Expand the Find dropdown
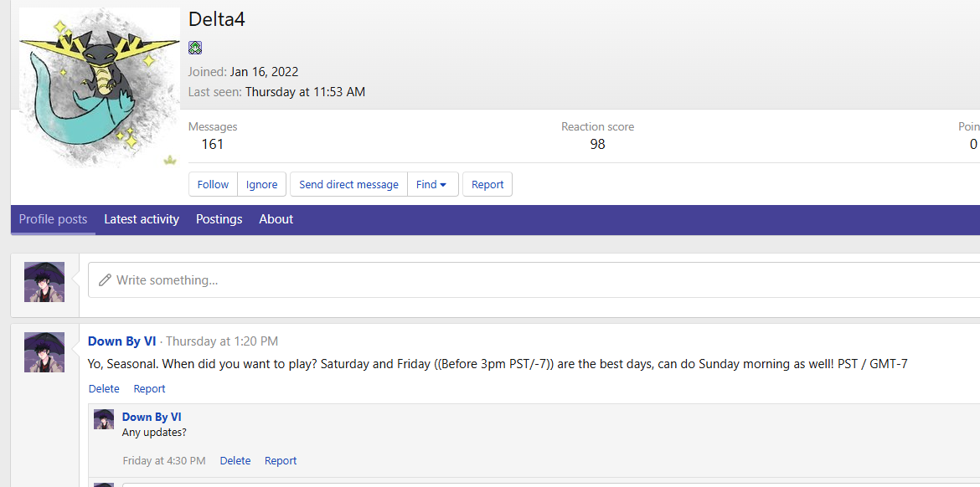 click(432, 184)
